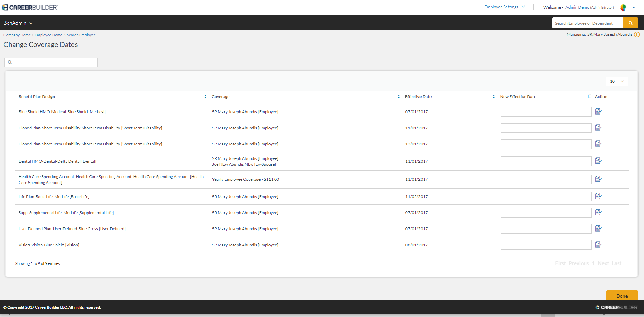The image size is (644, 317).
Task: Click the Admin Demo profile link
Action: 577,7
